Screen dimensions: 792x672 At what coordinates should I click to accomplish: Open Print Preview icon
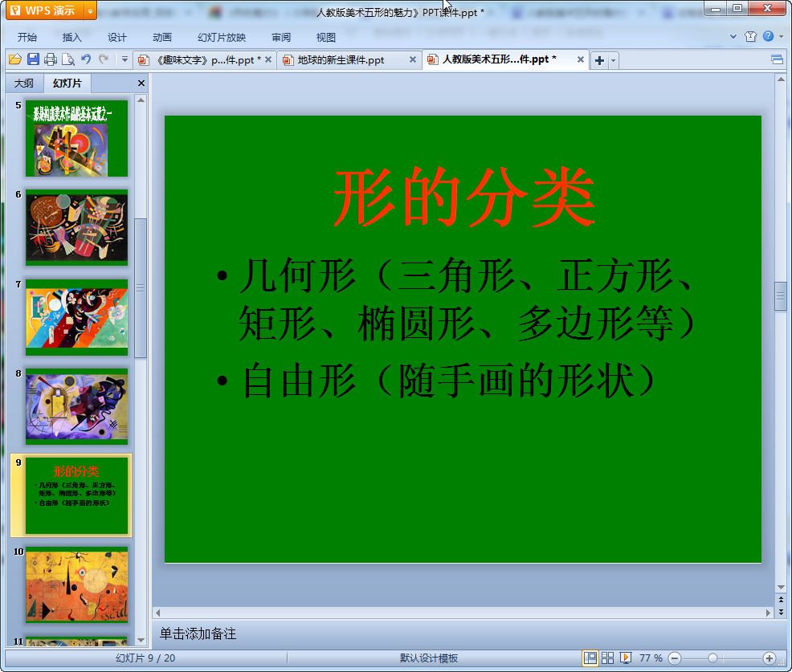pos(67,59)
